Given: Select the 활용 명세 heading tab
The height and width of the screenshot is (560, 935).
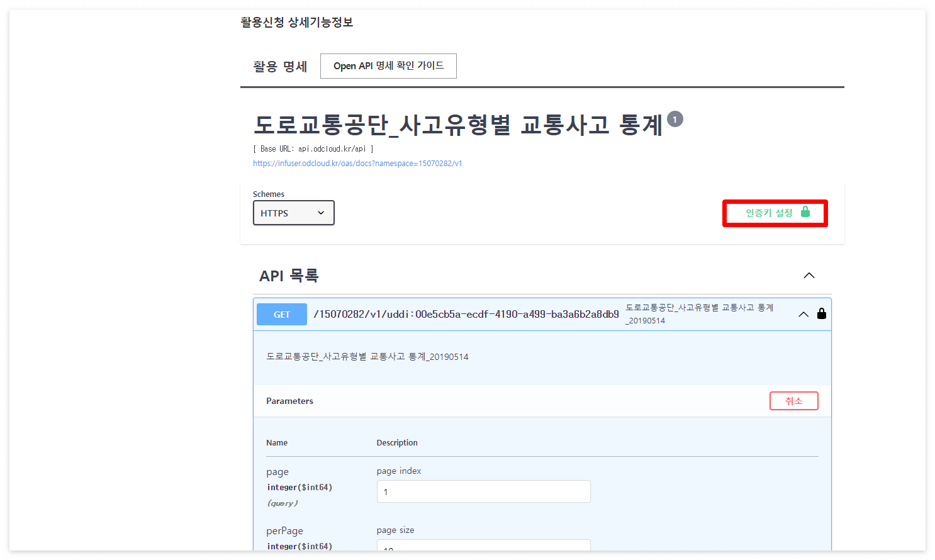Looking at the screenshot, I should pyautogui.click(x=280, y=66).
